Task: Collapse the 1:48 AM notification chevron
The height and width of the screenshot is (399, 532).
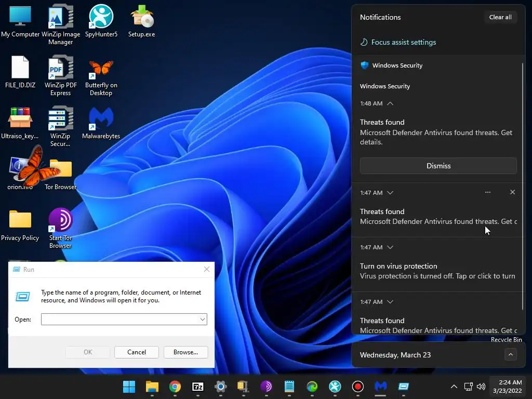Action: [390, 103]
